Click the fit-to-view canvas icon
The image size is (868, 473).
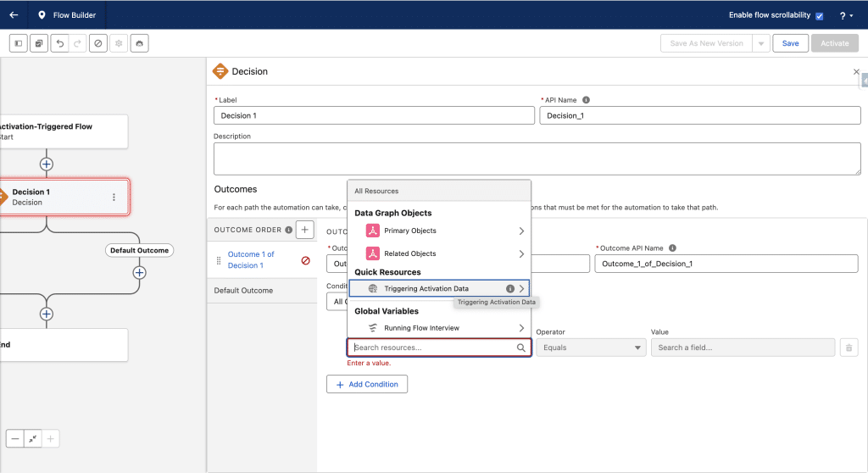pyautogui.click(x=33, y=438)
